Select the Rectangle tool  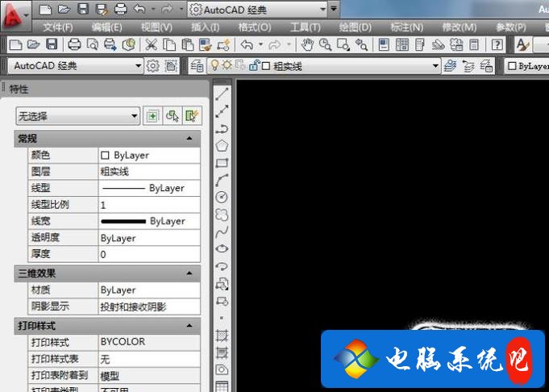coord(222,163)
